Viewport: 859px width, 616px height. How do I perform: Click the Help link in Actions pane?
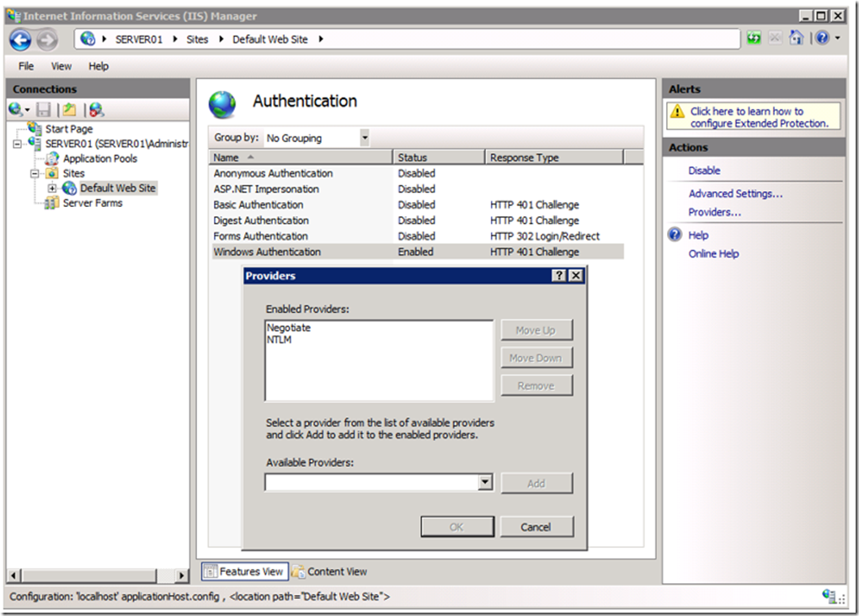(x=698, y=235)
